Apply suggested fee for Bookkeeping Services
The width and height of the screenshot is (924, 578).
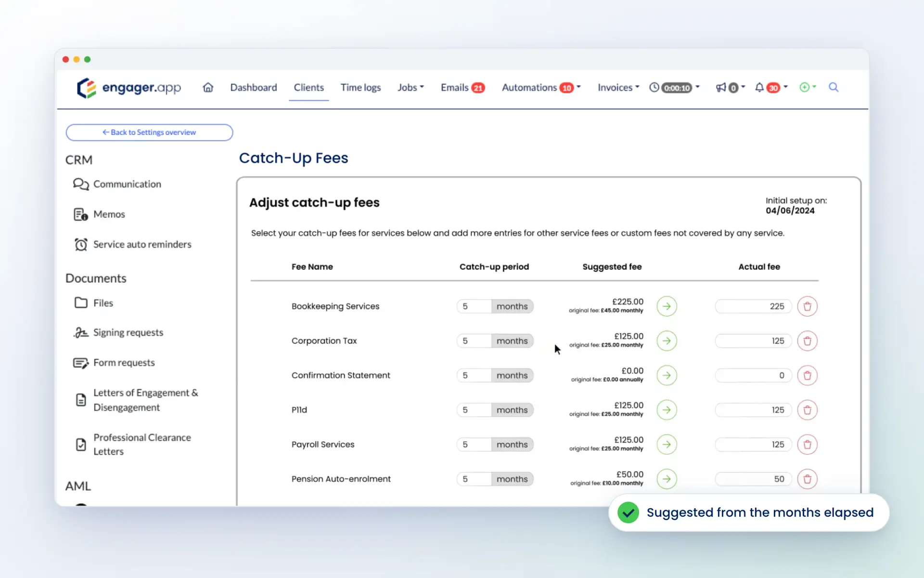pyautogui.click(x=667, y=306)
